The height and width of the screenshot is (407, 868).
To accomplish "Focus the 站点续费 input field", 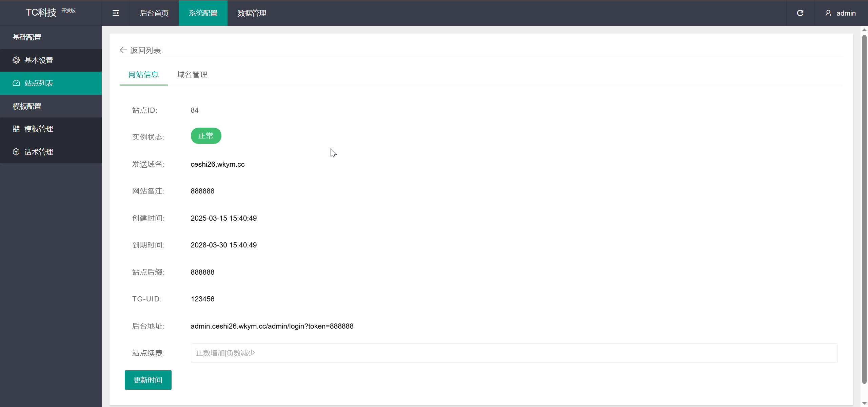I will point(514,353).
